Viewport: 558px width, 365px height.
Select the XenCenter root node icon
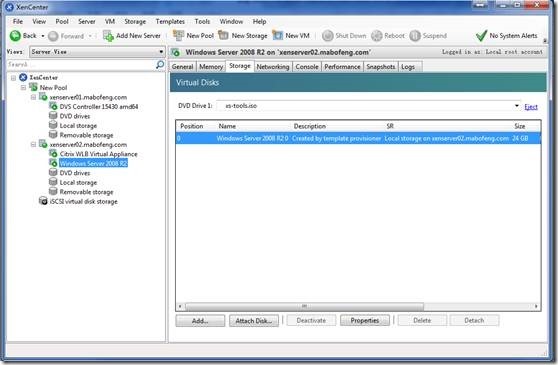(23, 77)
